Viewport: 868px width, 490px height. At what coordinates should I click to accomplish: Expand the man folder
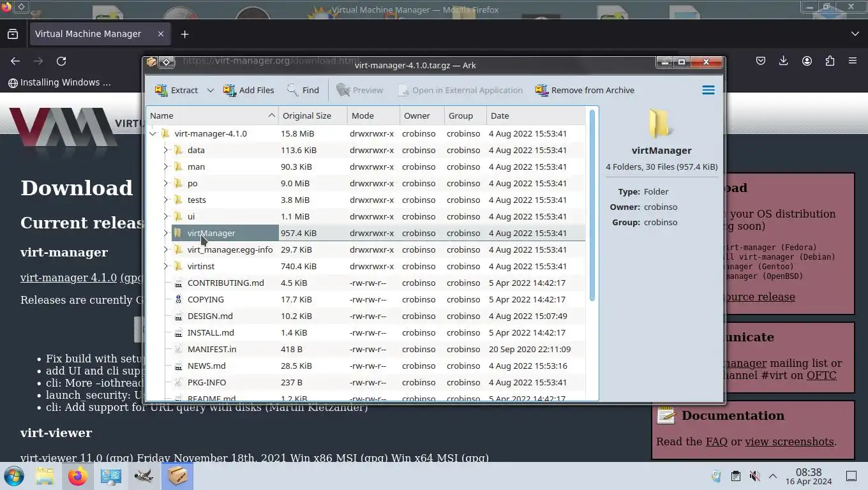pyautogui.click(x=165, y=167)
